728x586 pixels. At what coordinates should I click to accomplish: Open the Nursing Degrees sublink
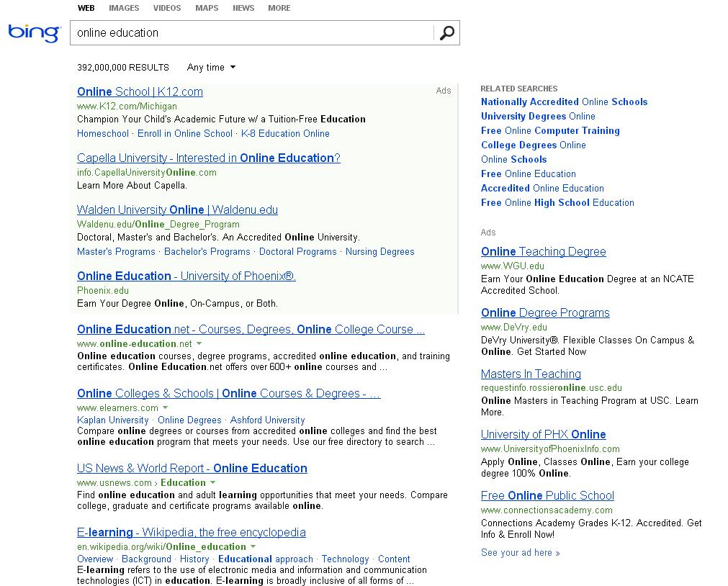[379, 252]
